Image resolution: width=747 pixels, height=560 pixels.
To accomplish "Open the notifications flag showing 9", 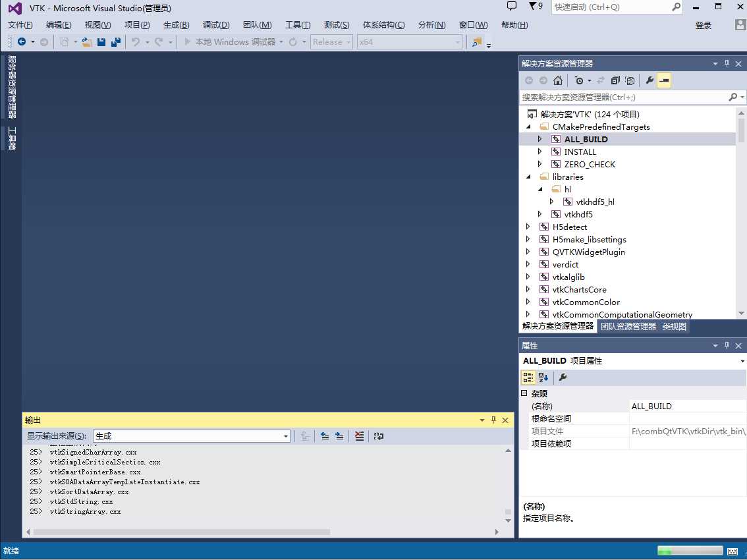I will 536,6.
